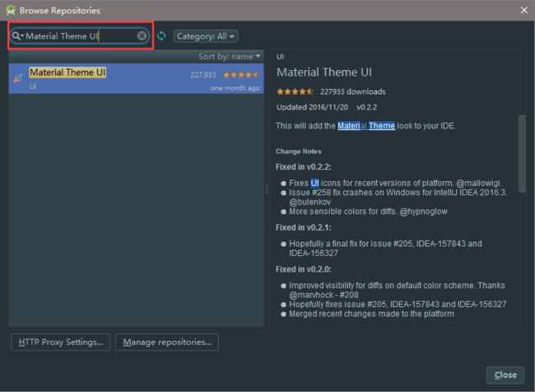Click the "Fixed in v0.2.2:" heading
Screen dimensions: 535x392
tap(304, 167)
